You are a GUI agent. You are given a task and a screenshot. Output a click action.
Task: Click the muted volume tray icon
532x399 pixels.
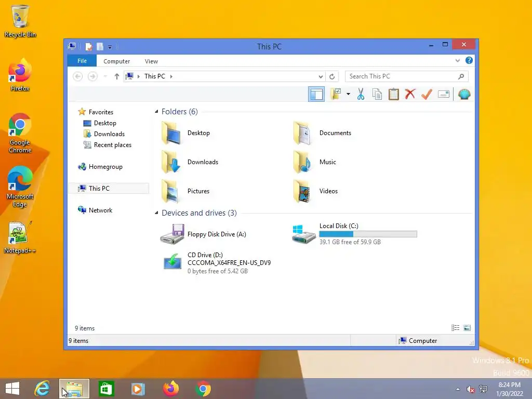(x=470, y=389)
